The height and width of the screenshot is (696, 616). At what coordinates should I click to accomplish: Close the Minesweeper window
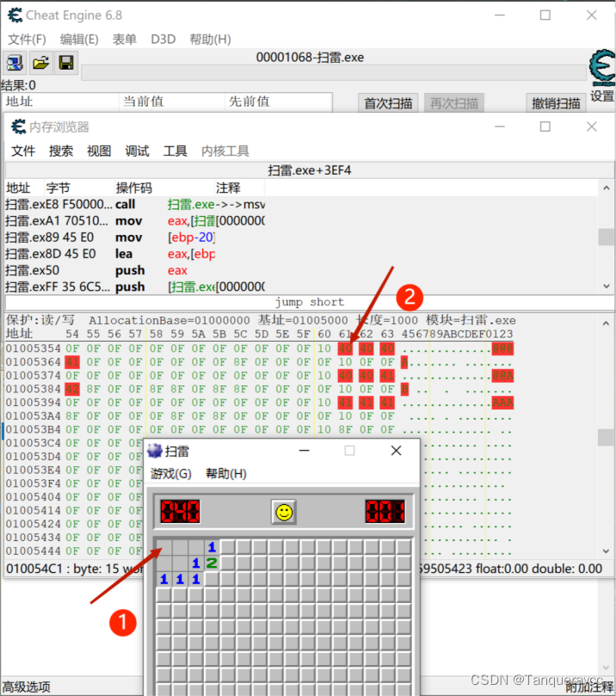[x=397, y=451]
